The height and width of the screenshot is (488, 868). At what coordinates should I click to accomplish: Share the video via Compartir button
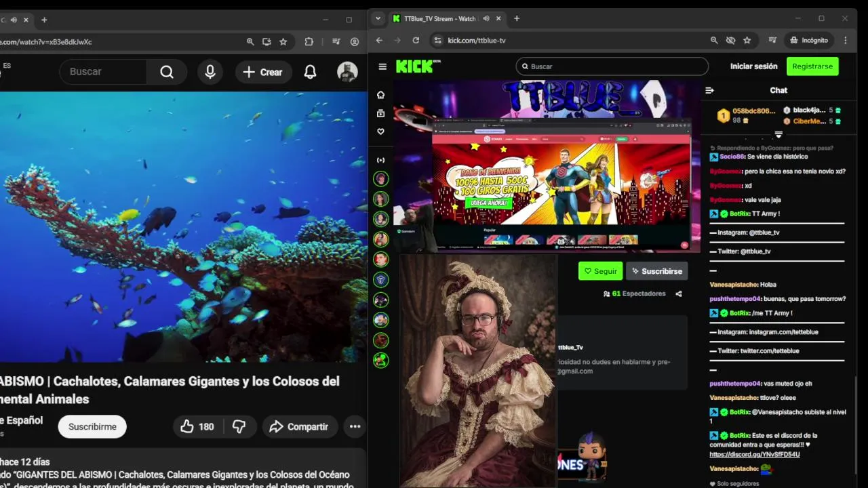tap(299, 426)
